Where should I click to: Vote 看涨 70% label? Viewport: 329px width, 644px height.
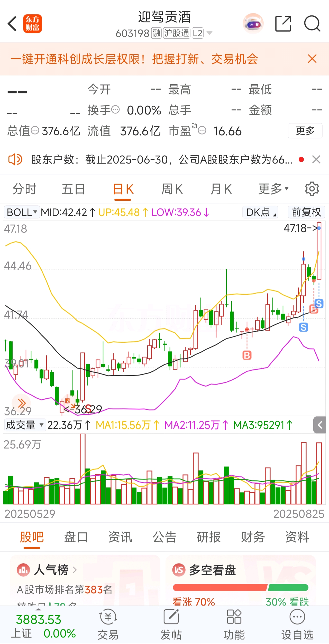coord(194,602)
